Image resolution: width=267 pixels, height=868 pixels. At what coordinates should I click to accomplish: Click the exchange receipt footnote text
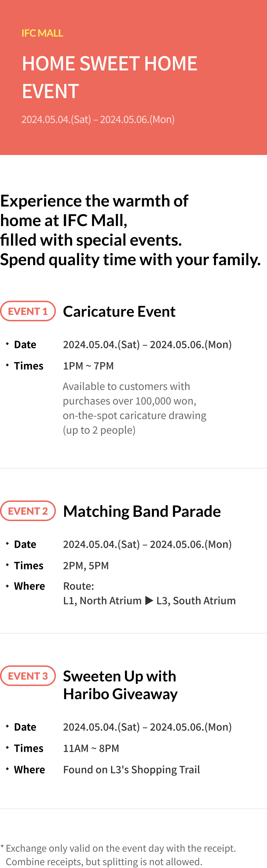coord(118,855)
